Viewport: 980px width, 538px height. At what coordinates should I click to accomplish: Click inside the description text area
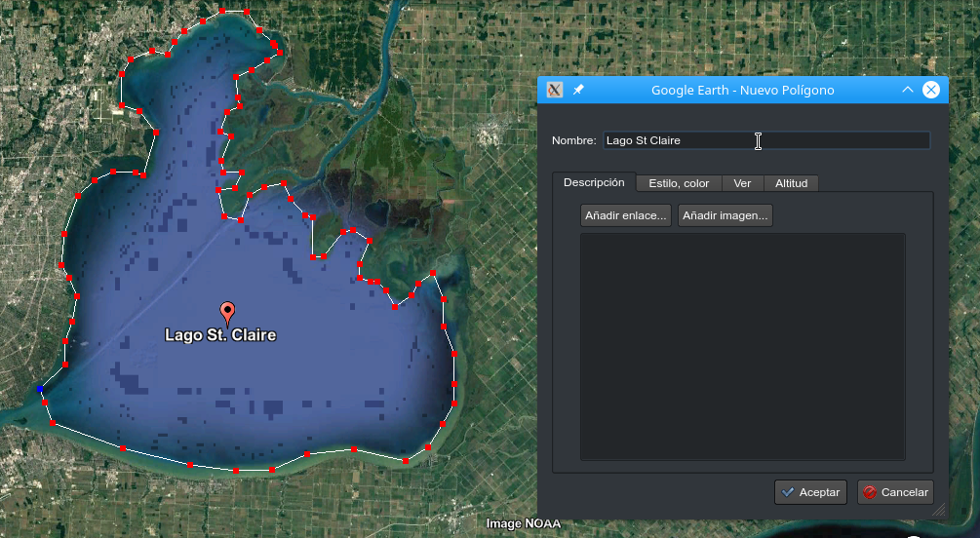point(742,346)
